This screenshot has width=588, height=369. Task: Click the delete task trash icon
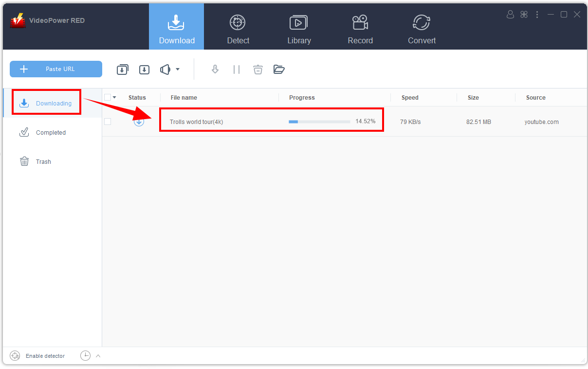point(258,70)
